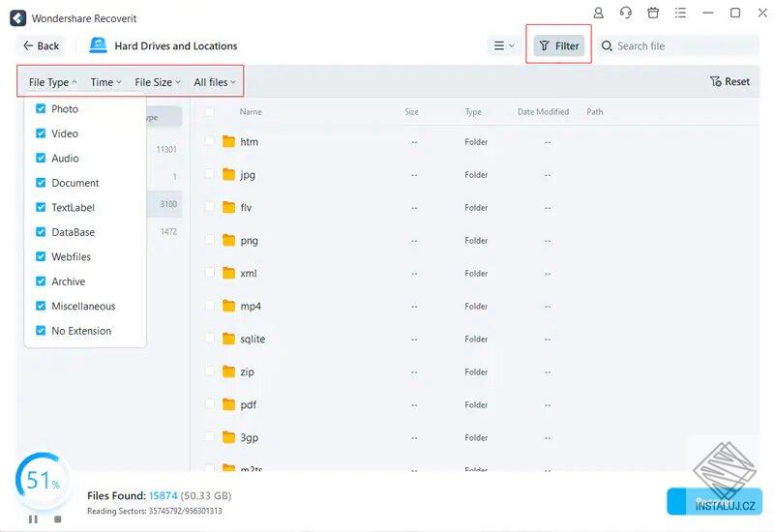Uncheck the Webfiles file type
Viewport: 774px width, 532px height.
[41, 256]
